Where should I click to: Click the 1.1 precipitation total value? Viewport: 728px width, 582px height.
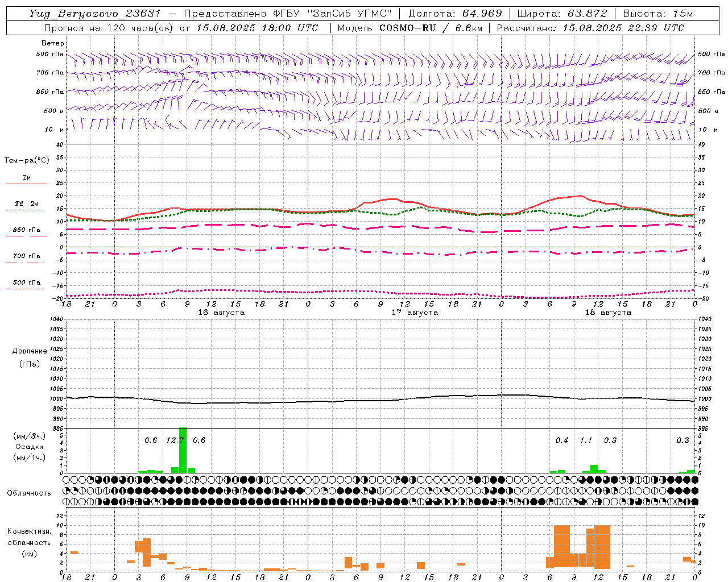tap(586, 440)
